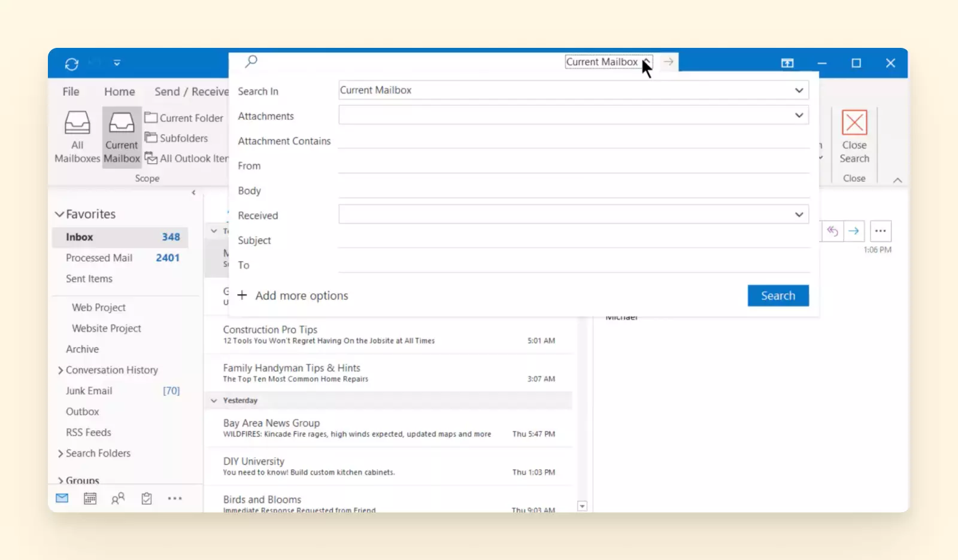958x560 pixels.
Task: Expand Search Folders
Action: [60, 454]
